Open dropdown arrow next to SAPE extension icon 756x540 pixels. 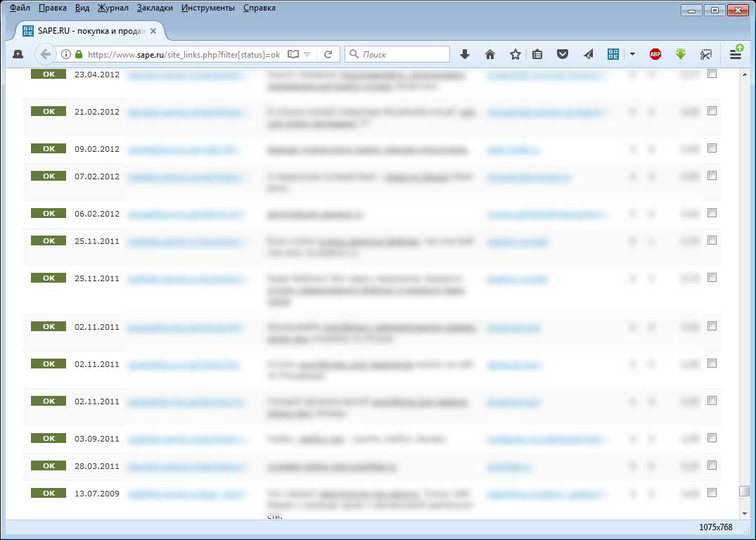point(632,54)
